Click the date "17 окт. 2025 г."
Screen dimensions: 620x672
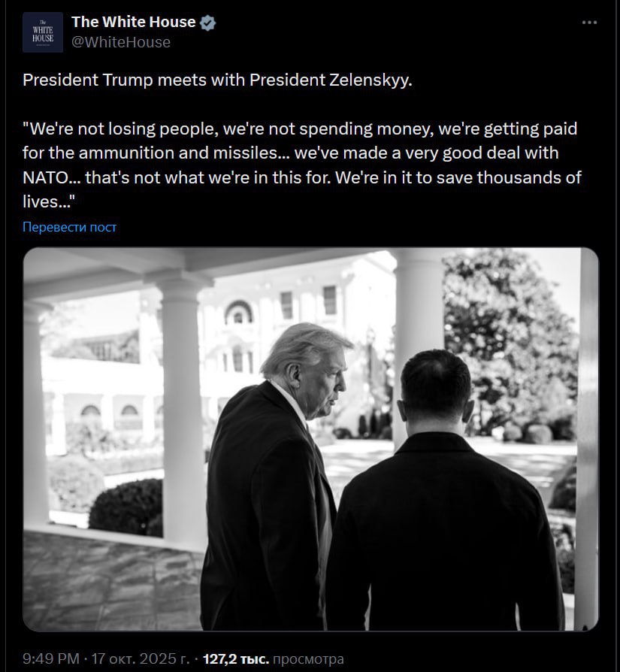pos(141,659)
